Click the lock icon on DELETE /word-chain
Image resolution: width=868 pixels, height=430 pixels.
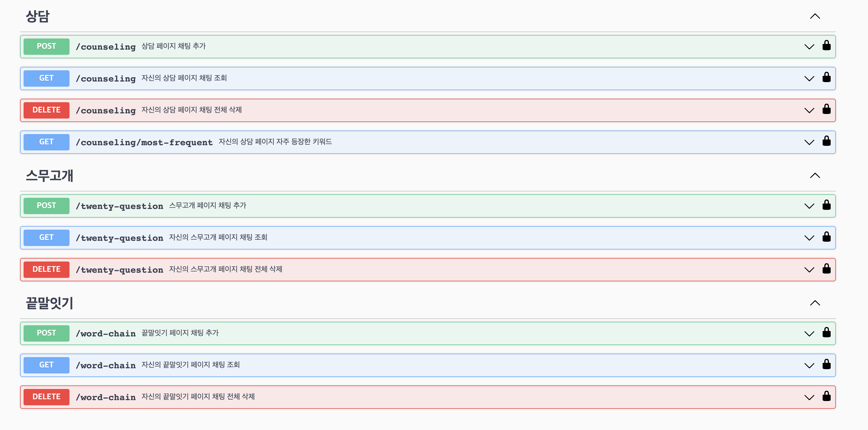pos(826,396)
